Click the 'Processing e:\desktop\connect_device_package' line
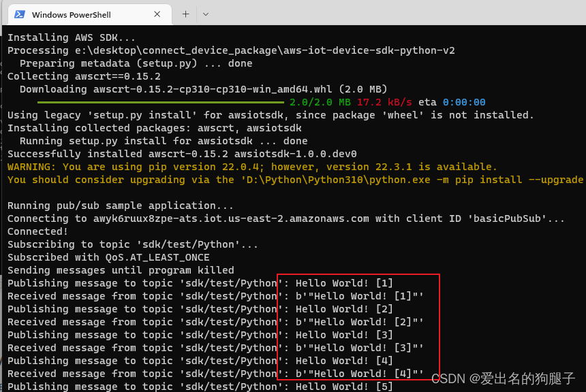This screenshot has width=586, height=392. pyautogui.click(x=231, y=50)
